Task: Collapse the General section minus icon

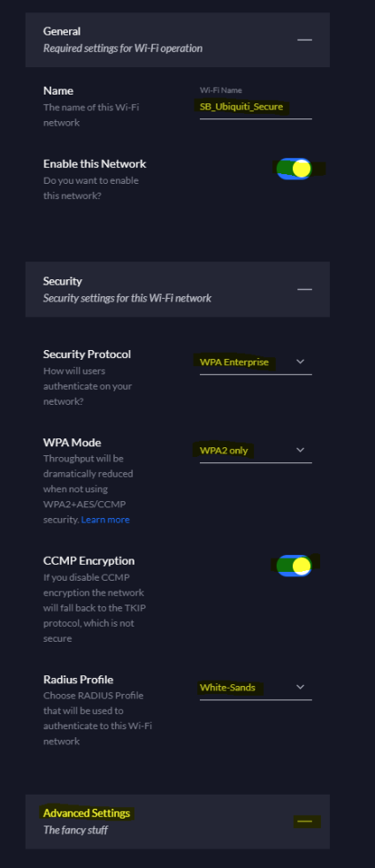Action: point(304,40)
